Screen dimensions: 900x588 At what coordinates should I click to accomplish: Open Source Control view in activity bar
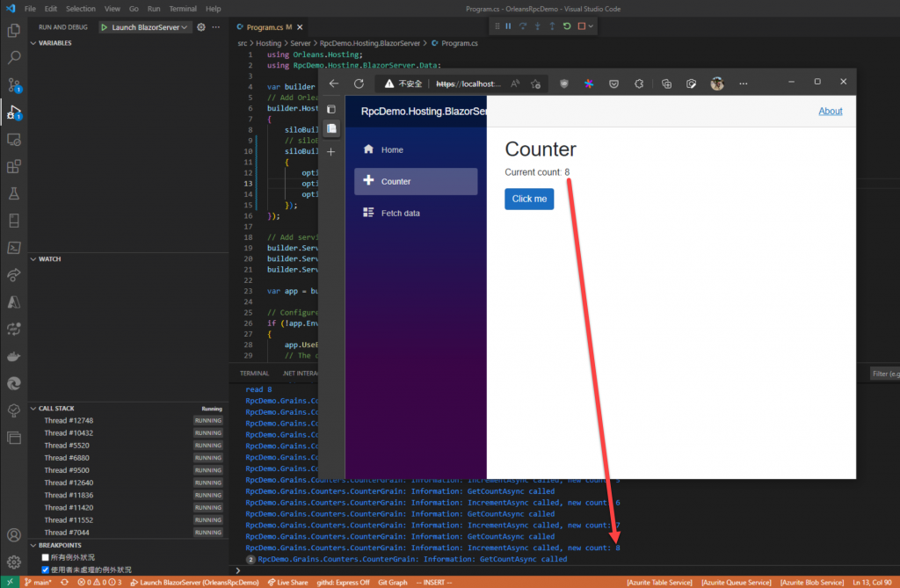click(x=14, y=85)
